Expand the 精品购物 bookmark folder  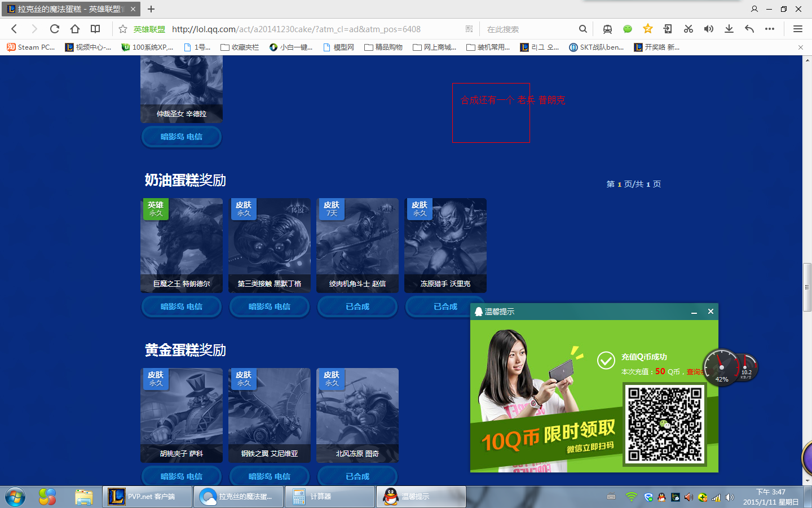(x=383, y=47)
